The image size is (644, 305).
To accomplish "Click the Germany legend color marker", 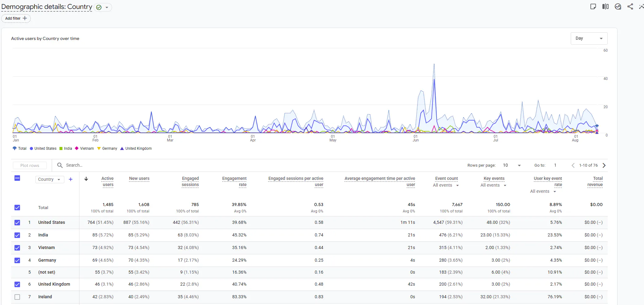I will coord(99,149).
